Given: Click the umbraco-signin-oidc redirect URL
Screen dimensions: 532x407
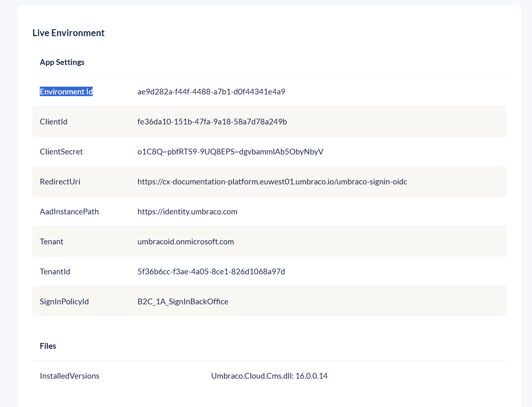Looking at the screenshot, I should point(272,182).
